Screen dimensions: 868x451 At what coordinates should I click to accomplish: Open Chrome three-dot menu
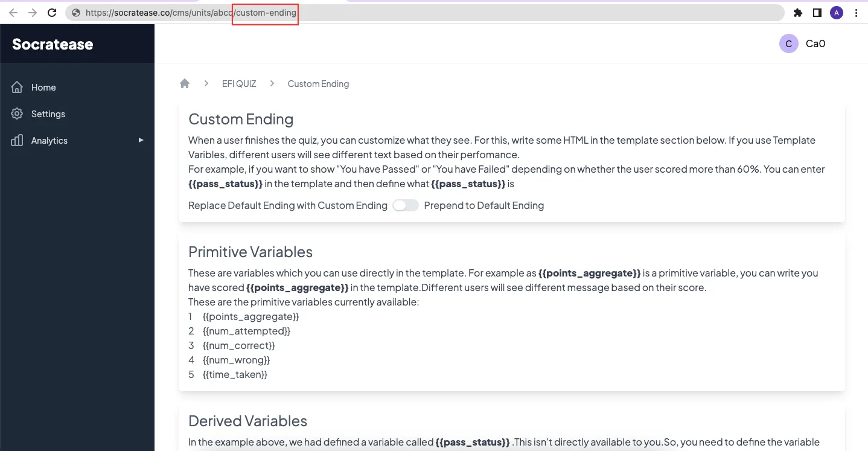click(857, 13)
